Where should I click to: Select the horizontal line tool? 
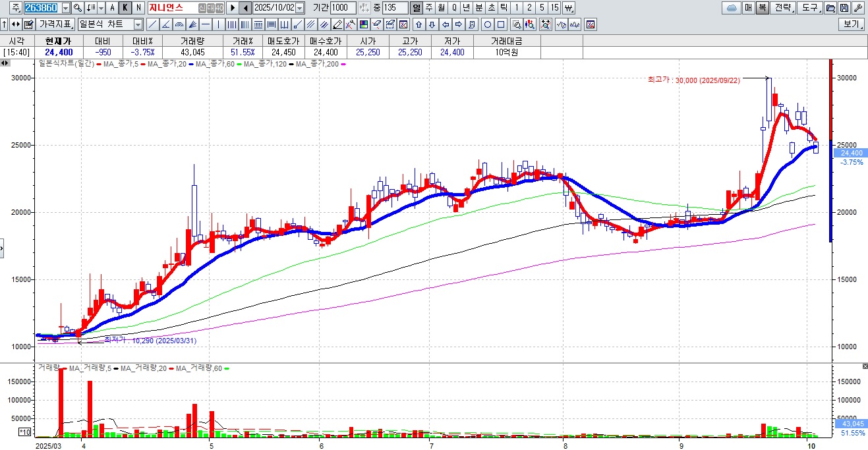click(205, 24)
